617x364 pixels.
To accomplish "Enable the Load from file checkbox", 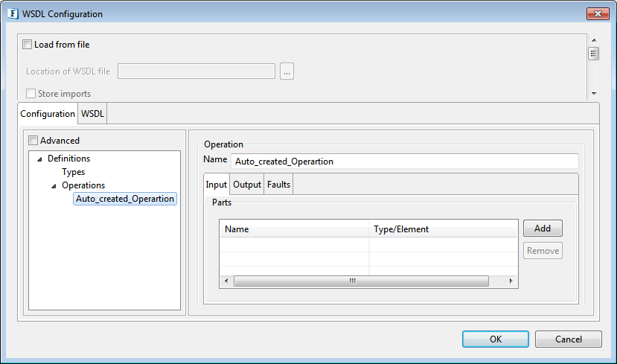I will point(27,45).
